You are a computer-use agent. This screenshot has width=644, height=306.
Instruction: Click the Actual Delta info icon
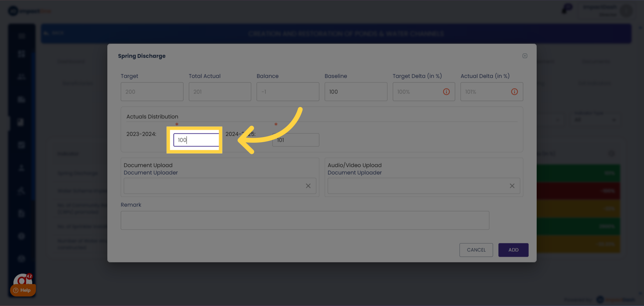coord(514,92)
